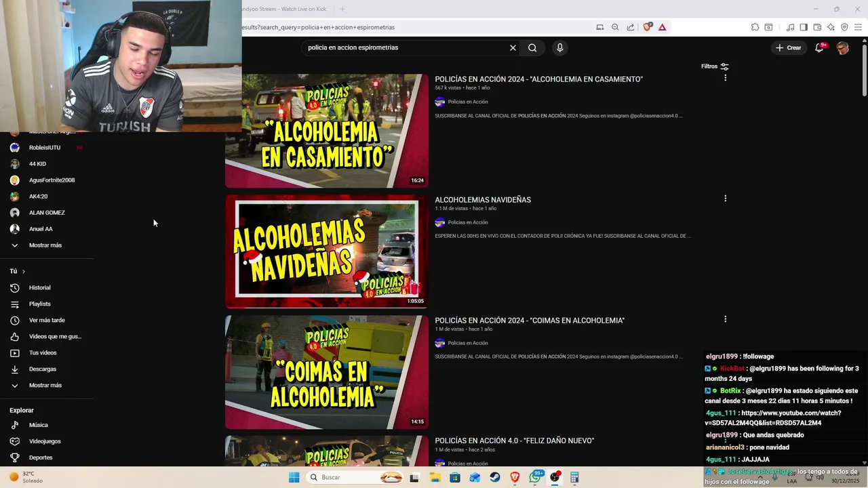
Task: Open the browser hamburger menu
Action: [x=858, y=27]
